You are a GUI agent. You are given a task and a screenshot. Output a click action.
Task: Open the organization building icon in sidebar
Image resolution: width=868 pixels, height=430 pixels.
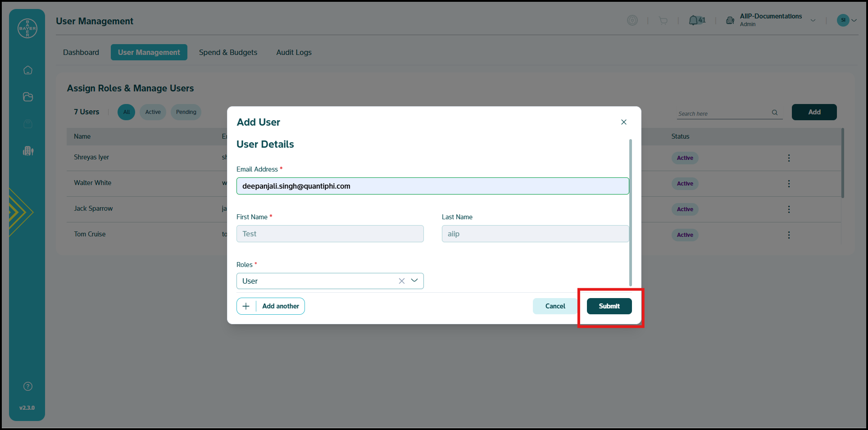click(28, 151)
